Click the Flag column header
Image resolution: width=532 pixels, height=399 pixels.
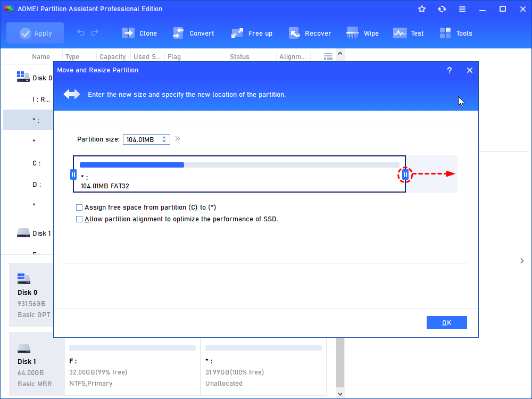(x=174, y=57)
